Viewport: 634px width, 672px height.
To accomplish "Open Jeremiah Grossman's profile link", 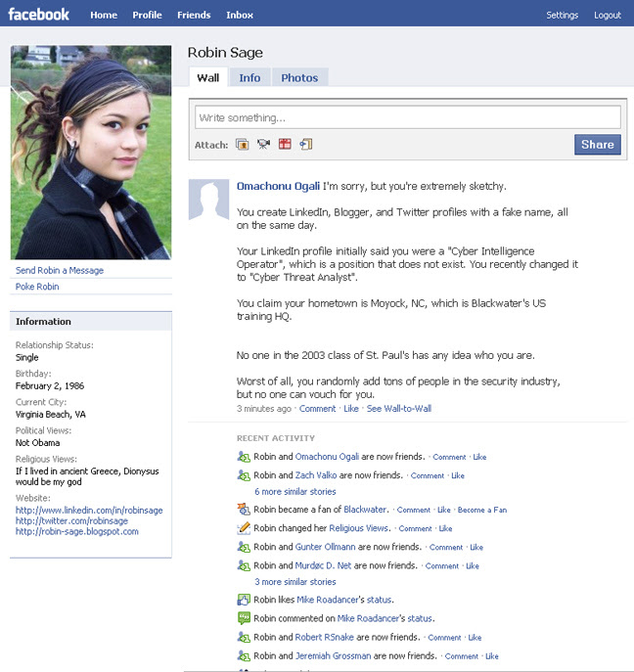I will tap(333, 655).
